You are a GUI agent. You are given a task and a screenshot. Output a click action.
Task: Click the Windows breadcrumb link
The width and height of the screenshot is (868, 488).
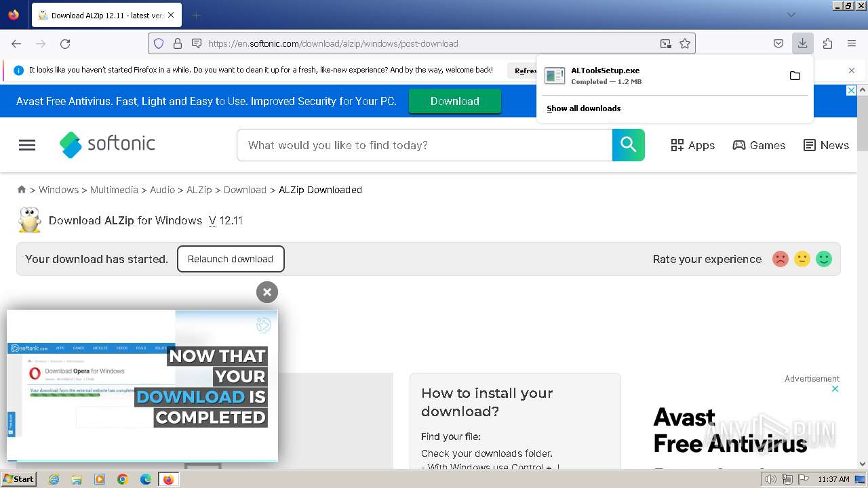coord(58,190)
